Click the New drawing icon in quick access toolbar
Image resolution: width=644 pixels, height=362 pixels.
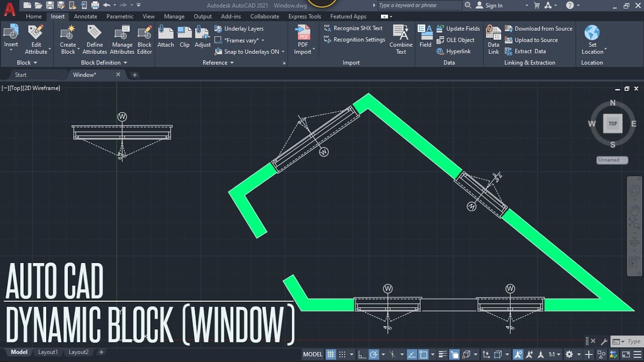pos(27,6)
